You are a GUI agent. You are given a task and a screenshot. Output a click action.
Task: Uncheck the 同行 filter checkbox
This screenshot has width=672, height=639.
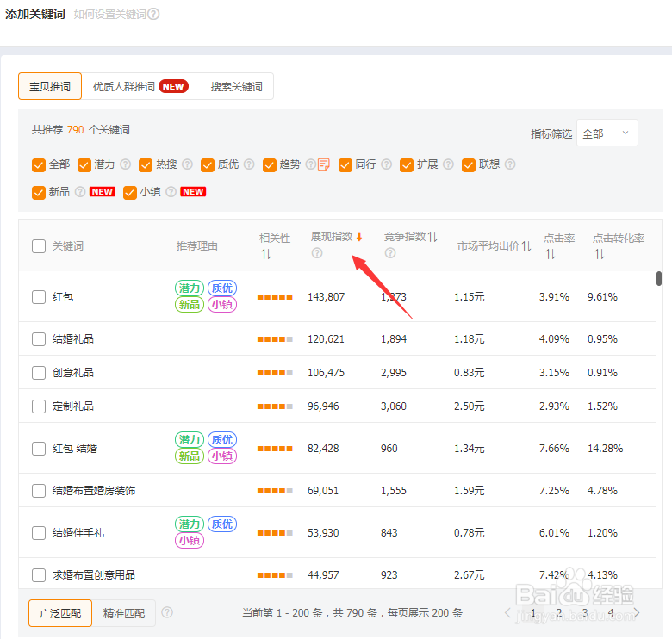[345, 164]
